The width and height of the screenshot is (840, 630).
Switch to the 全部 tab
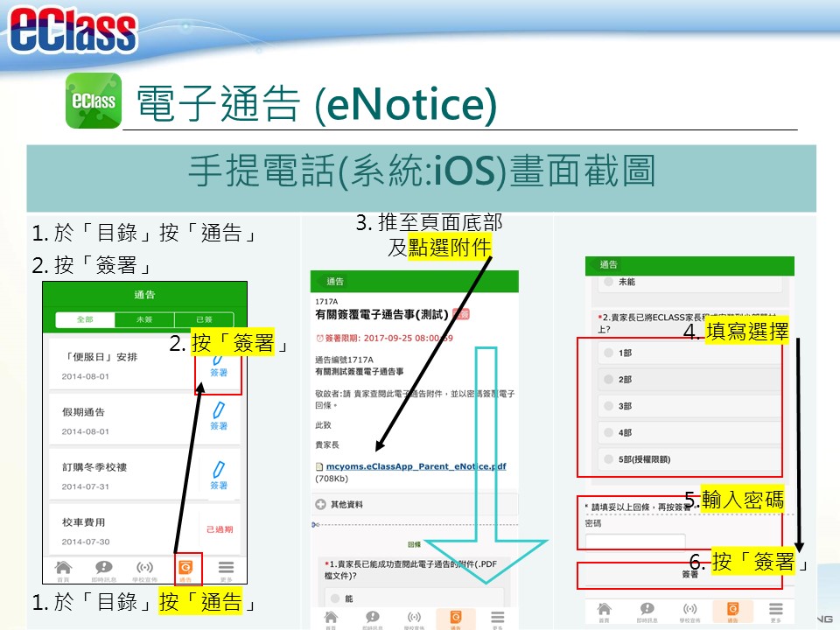85,319
